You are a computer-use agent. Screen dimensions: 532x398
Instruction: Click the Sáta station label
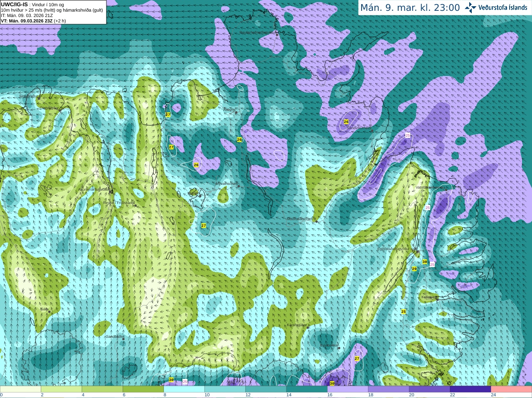pyautogui.click(x=44, y=309)
